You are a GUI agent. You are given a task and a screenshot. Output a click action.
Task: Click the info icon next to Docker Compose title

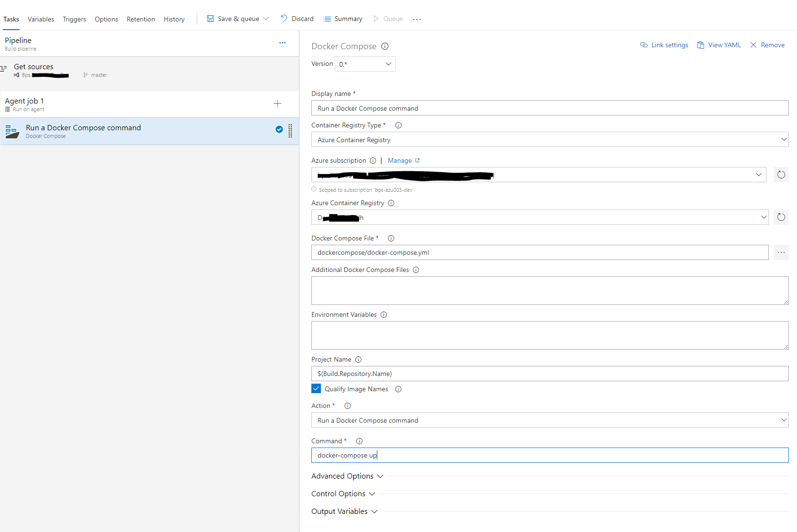(385, 46)
